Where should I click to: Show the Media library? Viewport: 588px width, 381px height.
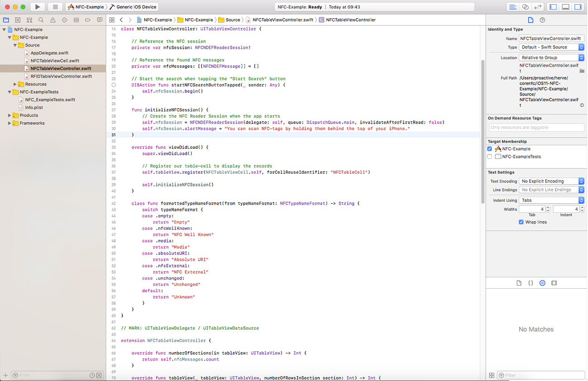pos(554,283)
